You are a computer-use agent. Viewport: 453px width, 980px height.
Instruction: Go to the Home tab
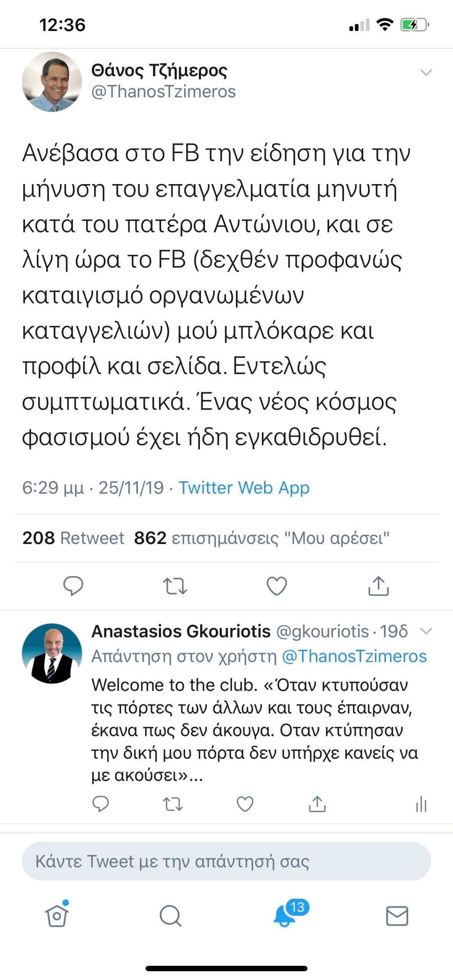coord(57,915)
